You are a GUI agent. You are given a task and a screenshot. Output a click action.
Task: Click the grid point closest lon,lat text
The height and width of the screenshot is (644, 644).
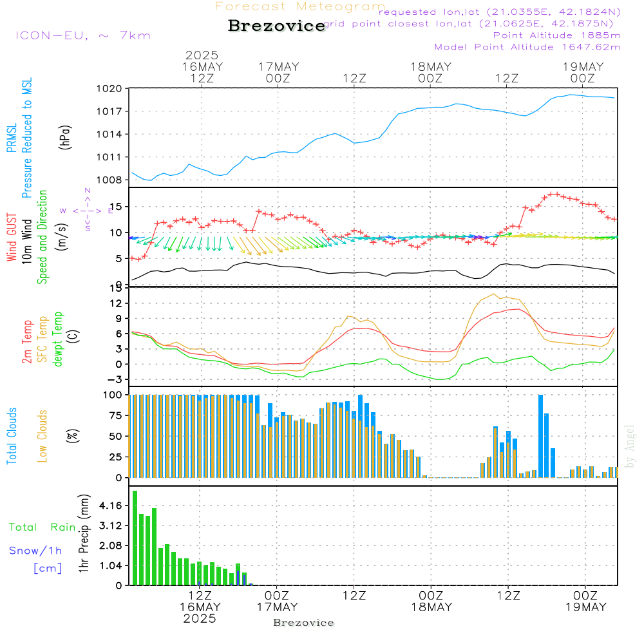468,23
